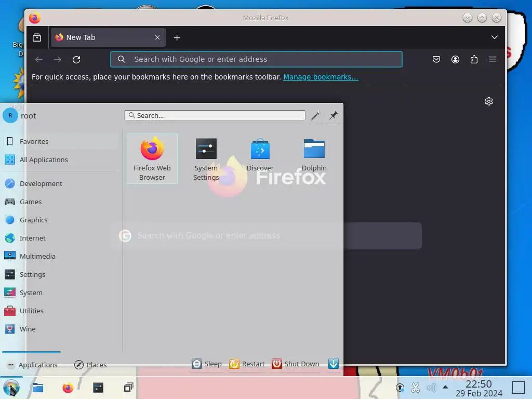This screenshot has height=399, width=532.
Task: Open the Internet category
Action: (x=60, y=238)
